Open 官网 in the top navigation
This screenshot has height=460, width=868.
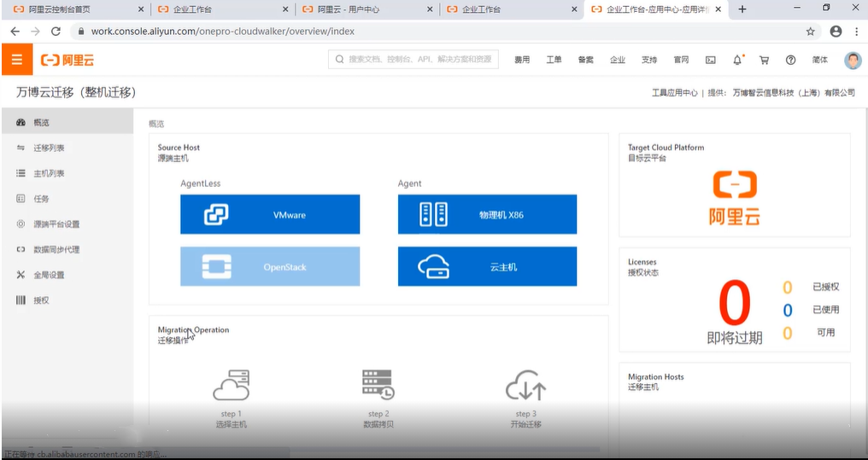pos(681,61)
